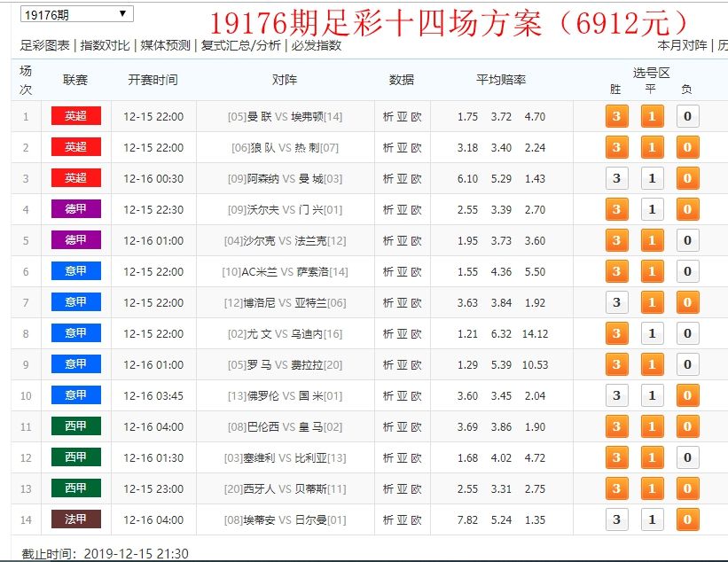728x562 pixels.
Task: Open 析 analysis for 西牙人 VS 贝蒂斯
Action: [x=388, y=489]
